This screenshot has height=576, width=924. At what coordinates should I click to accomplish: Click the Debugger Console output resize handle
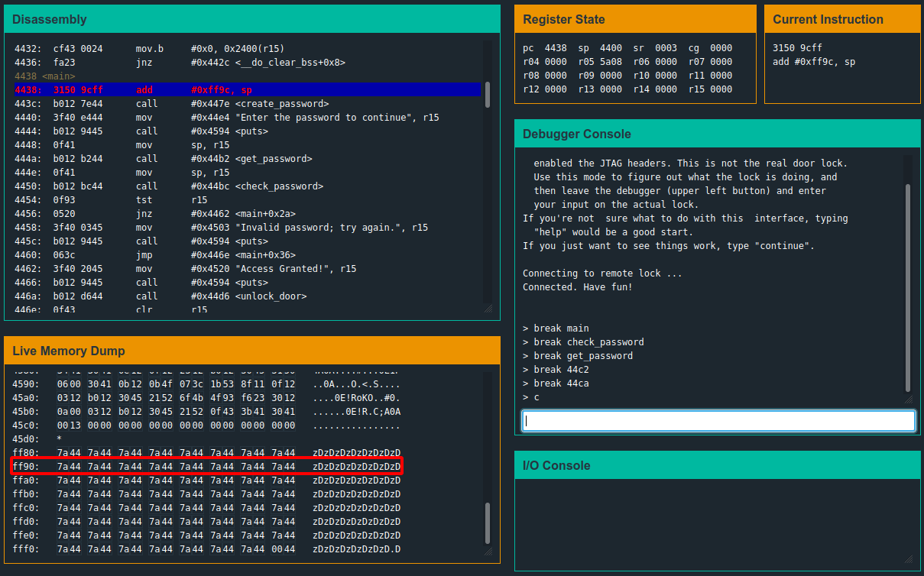(908, 399)
